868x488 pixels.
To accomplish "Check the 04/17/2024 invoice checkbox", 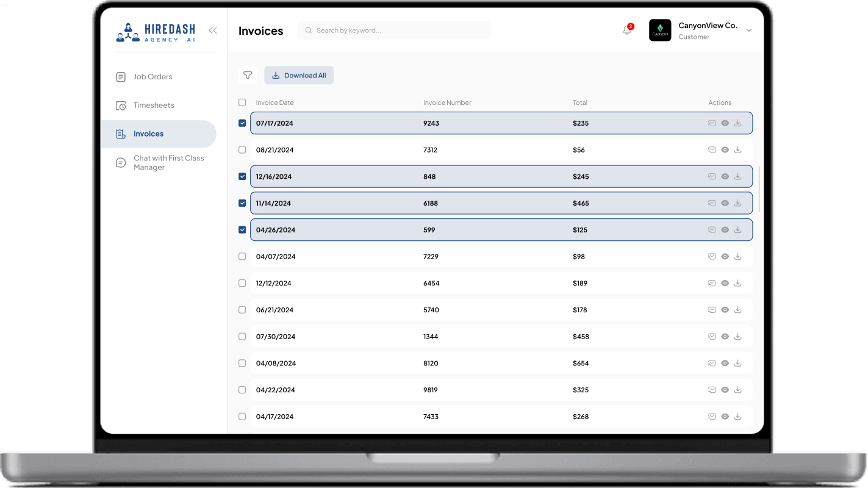I will click(x=242, y=417).
